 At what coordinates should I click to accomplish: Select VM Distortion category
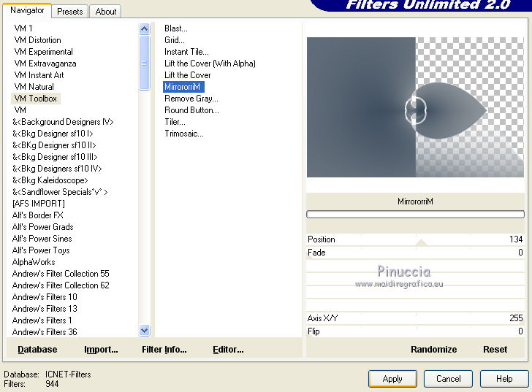tap(38, 40)
